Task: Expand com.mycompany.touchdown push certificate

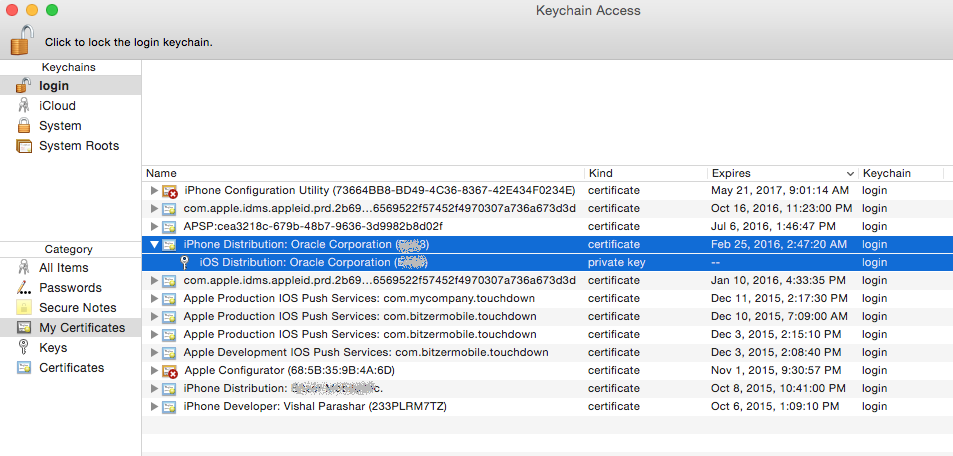Action: tap(154, 299)
